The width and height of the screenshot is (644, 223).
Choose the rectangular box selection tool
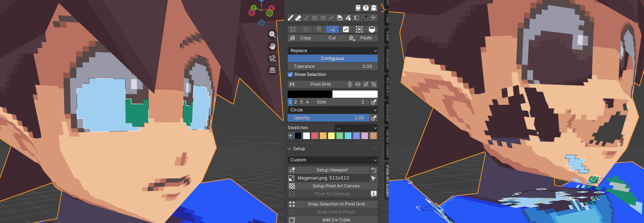pos(293,29)
